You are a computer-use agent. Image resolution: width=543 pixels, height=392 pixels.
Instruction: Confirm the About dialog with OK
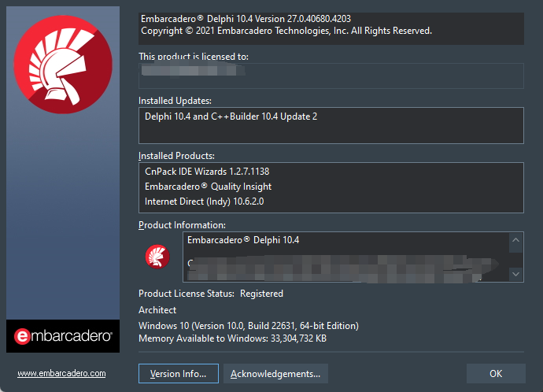click(x=496, y=374)
